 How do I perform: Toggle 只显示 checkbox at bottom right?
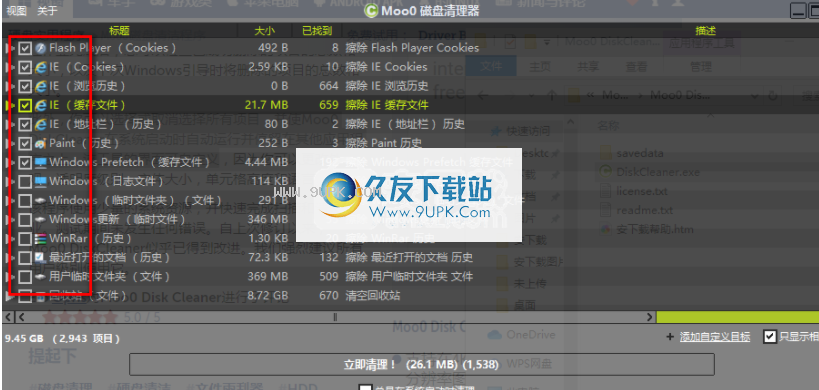click(769, 337)
